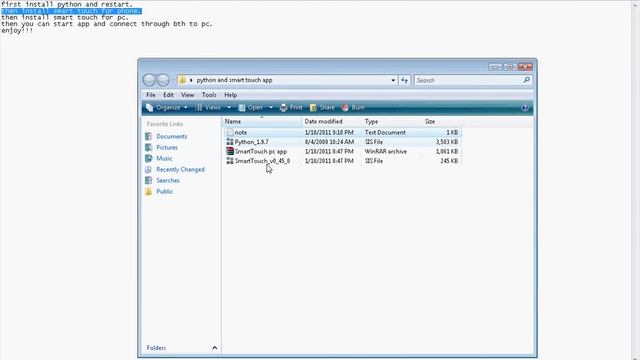
Task: Click the 3,583 KB size cell
Action: pos(447,142)
